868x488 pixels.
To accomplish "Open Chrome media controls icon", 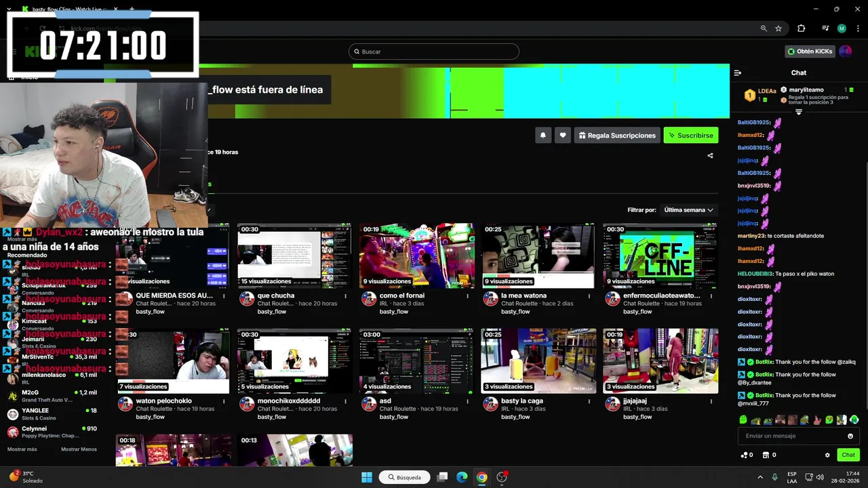I will coord(825,28).
